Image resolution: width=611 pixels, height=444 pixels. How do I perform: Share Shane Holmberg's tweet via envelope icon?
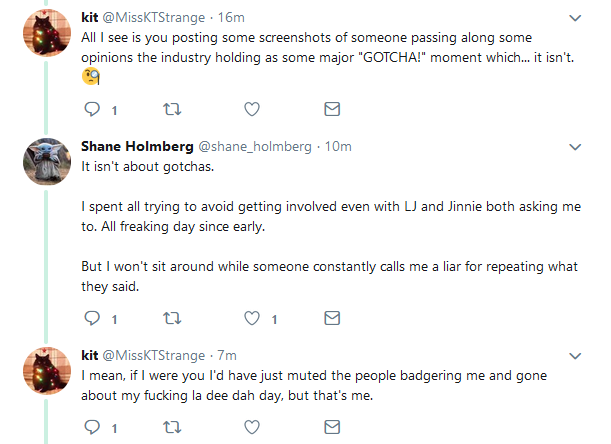pyautogui.click(x=332, y=318)
